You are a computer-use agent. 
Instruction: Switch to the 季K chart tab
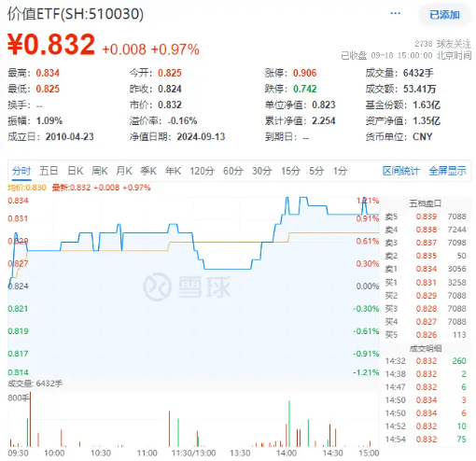click(x=148, y=171)
